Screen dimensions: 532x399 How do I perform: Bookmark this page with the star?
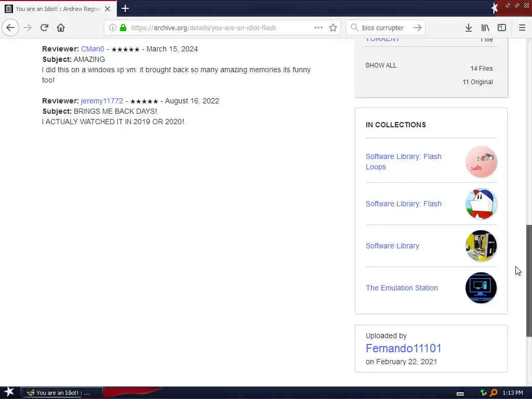coord(333,28)
